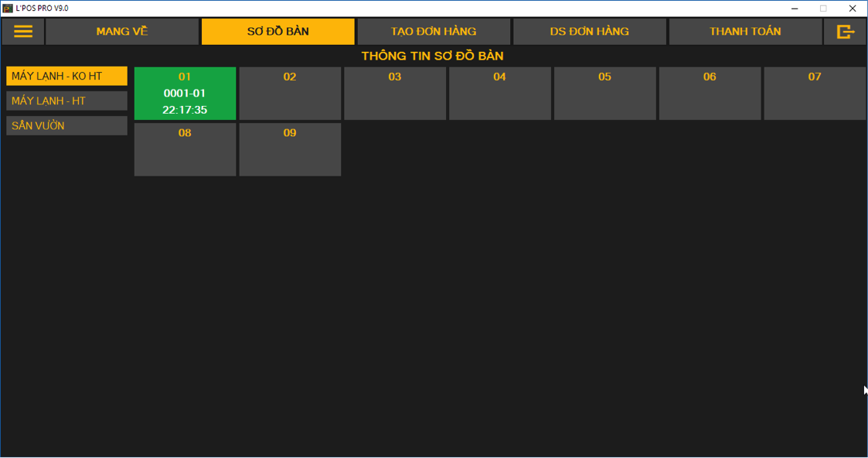Select occupied table 01 showing order 0001-01

pos(185,93)
